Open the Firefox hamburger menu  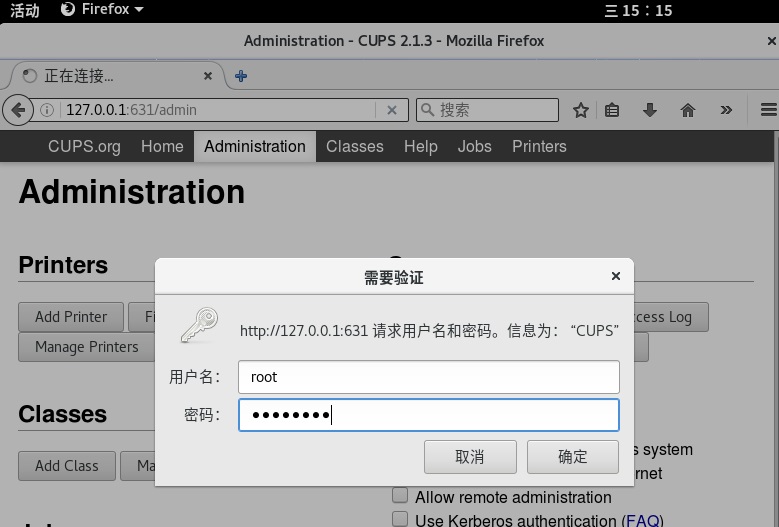[769, 110]
